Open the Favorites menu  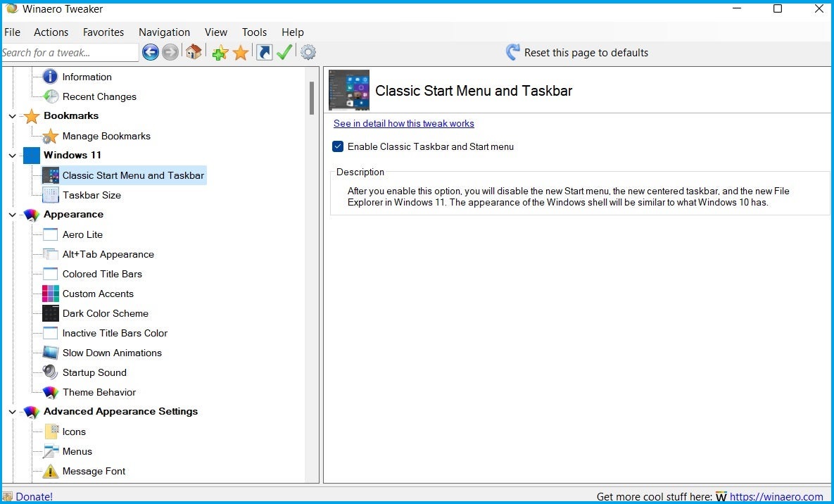[x=103, y=32]
